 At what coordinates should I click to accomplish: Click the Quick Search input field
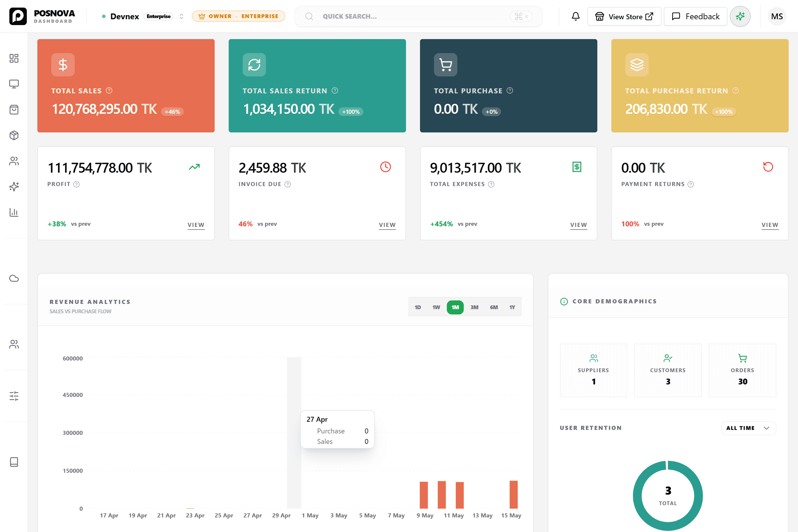418,16
